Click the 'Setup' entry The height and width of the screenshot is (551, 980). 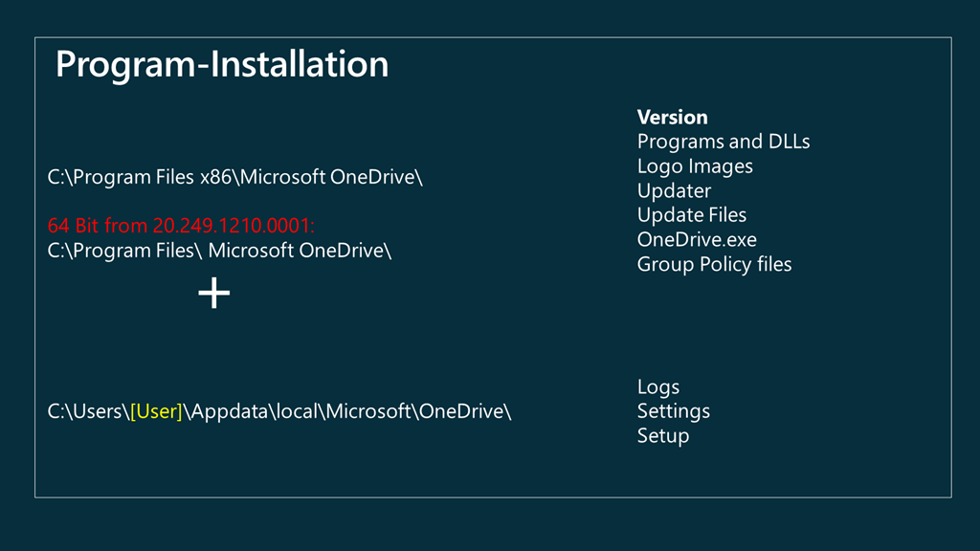coord(662,436)
